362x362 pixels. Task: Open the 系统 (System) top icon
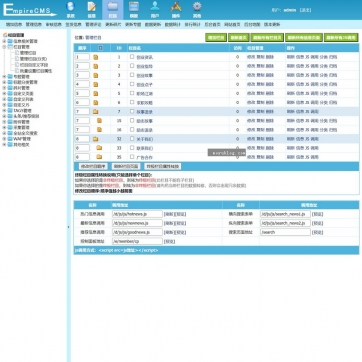click(x=71, y=10)
